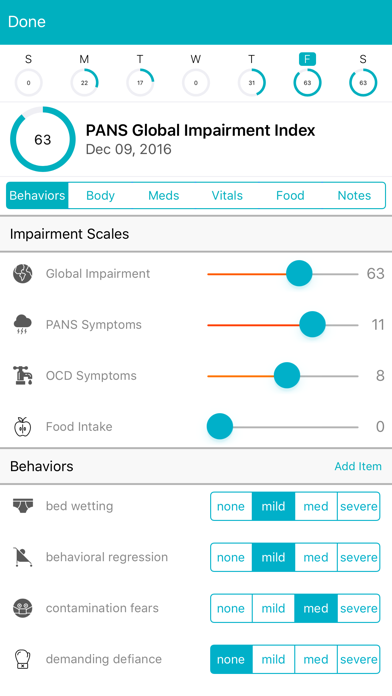This screenshot has width=392, height=696.
Task: Tap the Global Impairment globe icon
Action: 22,273
